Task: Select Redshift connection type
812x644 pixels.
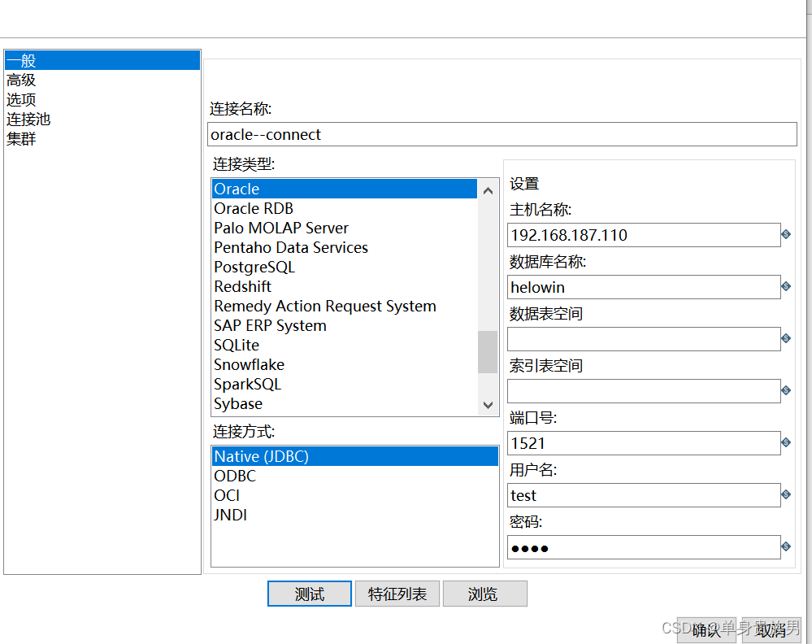Action: pyautogui.click(x=345, y=286)
